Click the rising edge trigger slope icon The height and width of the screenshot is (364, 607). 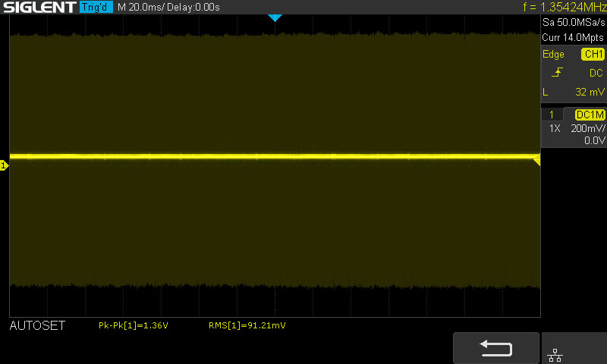pos(557,72)
